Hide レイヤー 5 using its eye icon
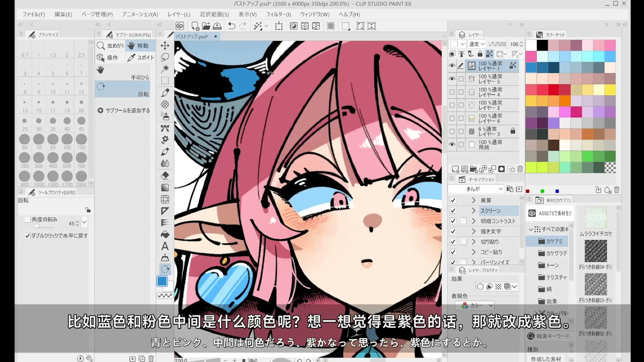 (x=452, y=79)
